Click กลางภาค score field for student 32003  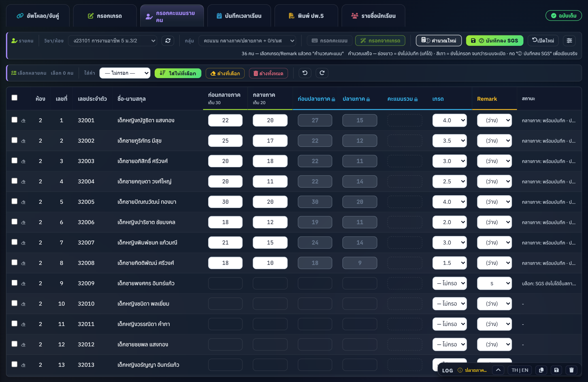[x=270, y=161]
